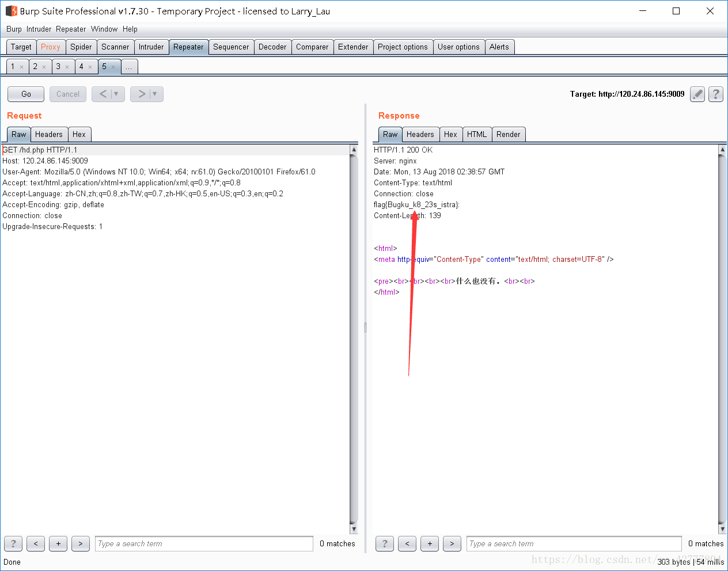
Task: Switch to the Decoder tab
Action: [272, 47]
